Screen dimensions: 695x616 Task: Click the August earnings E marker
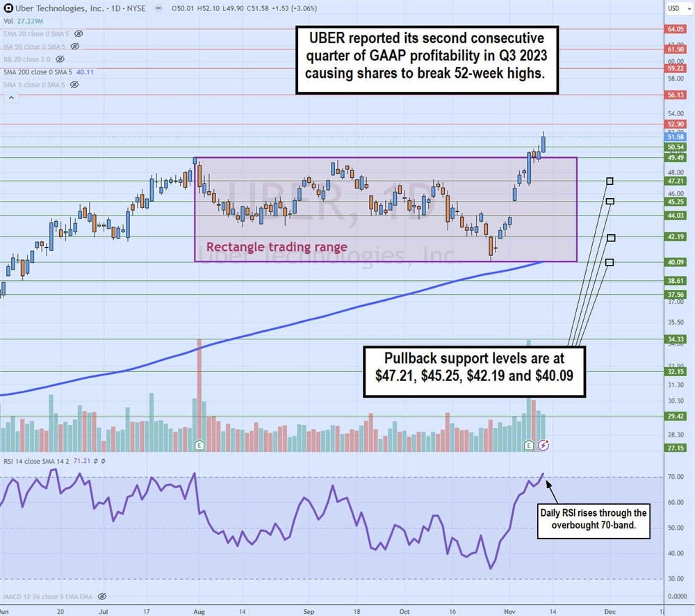tap(199, 445)
